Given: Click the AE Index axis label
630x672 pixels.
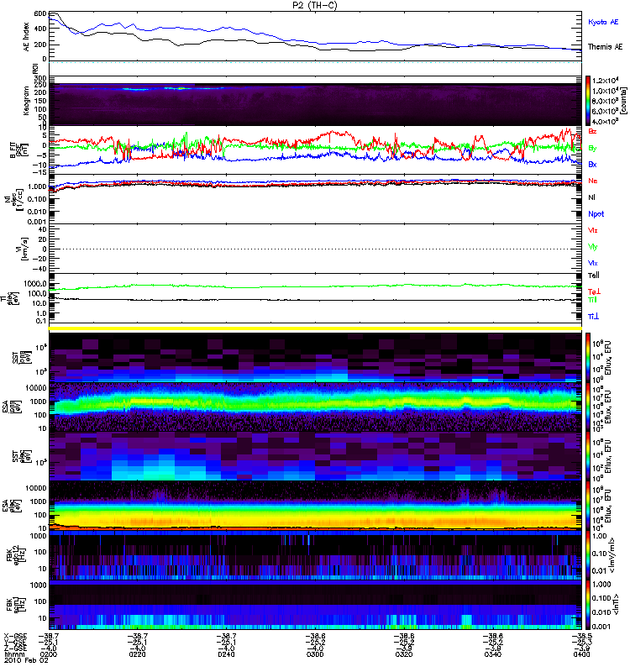Looking at the screenshot, I should coord(27,37).
